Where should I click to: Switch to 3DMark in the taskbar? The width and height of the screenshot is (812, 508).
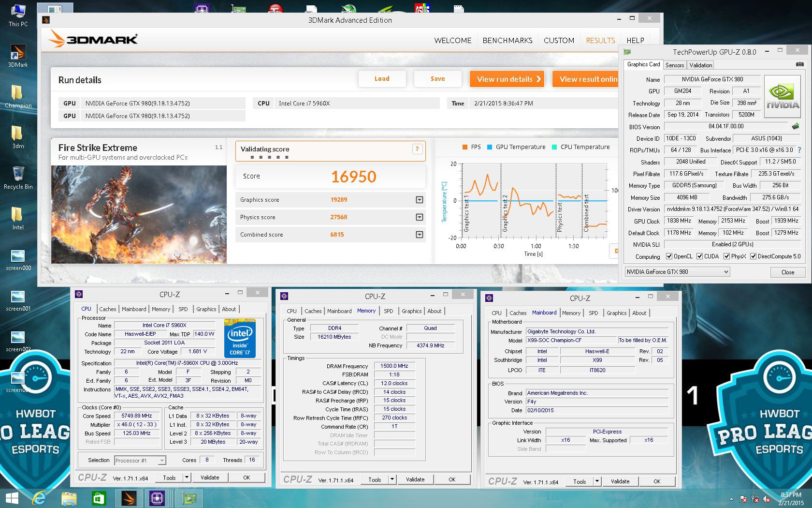[129, 498]
